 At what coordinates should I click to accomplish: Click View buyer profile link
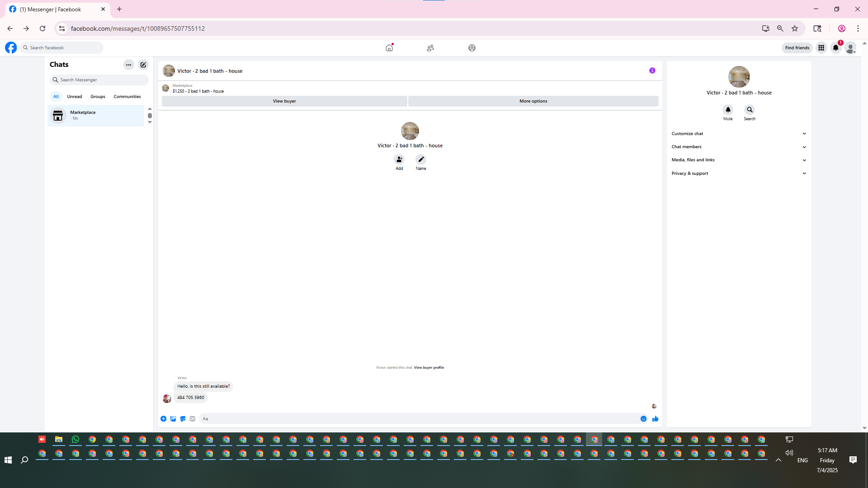pos(429,368)
